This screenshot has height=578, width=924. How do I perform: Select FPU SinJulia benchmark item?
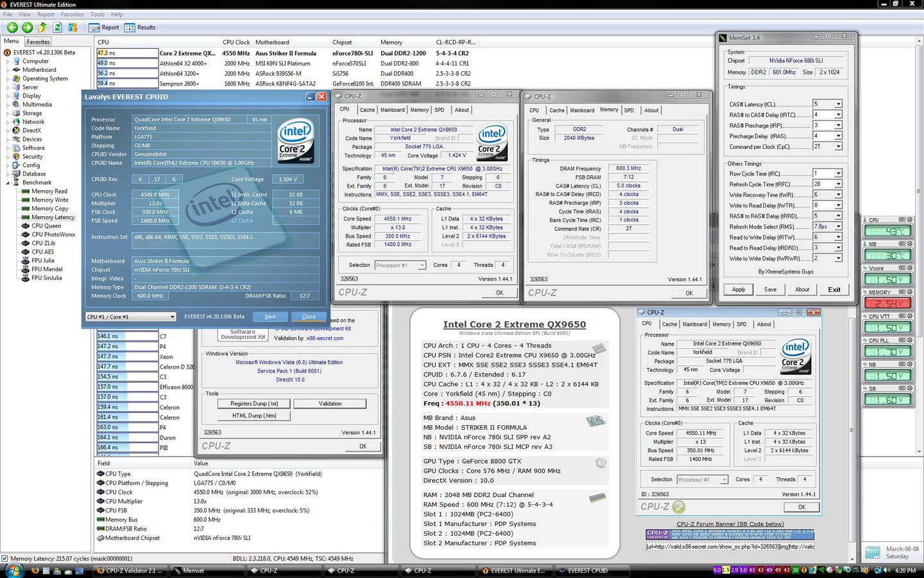(x=42, y=278)
